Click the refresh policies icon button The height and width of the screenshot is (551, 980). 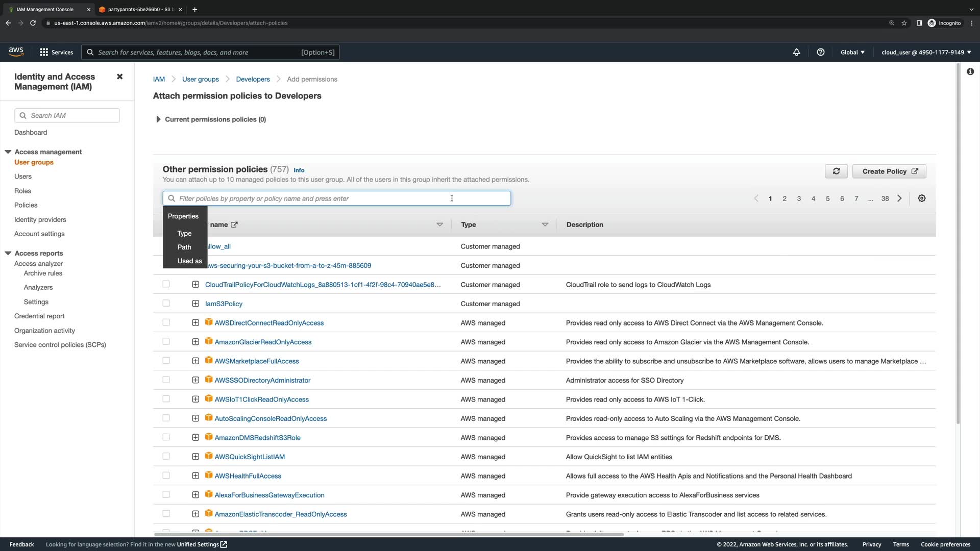[836, 171]
